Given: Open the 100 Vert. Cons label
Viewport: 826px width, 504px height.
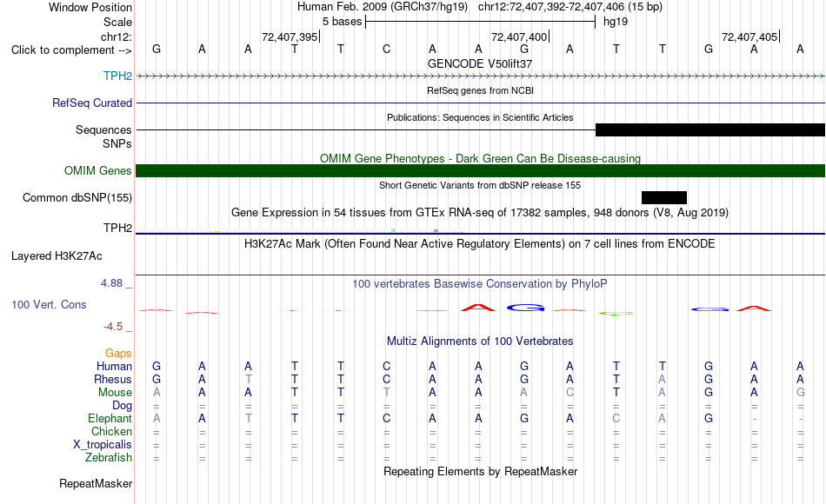Looking at the screenshot, I should tap(49, 304).
